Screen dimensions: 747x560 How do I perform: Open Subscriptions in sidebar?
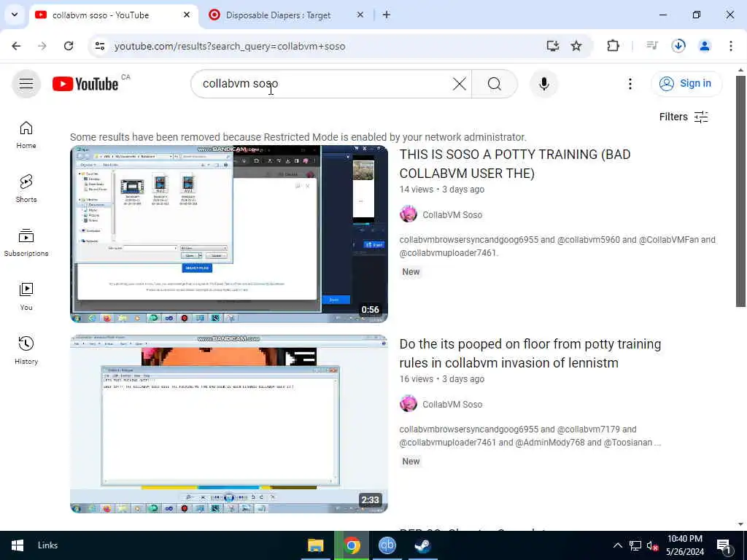click(x=26, y=243)
